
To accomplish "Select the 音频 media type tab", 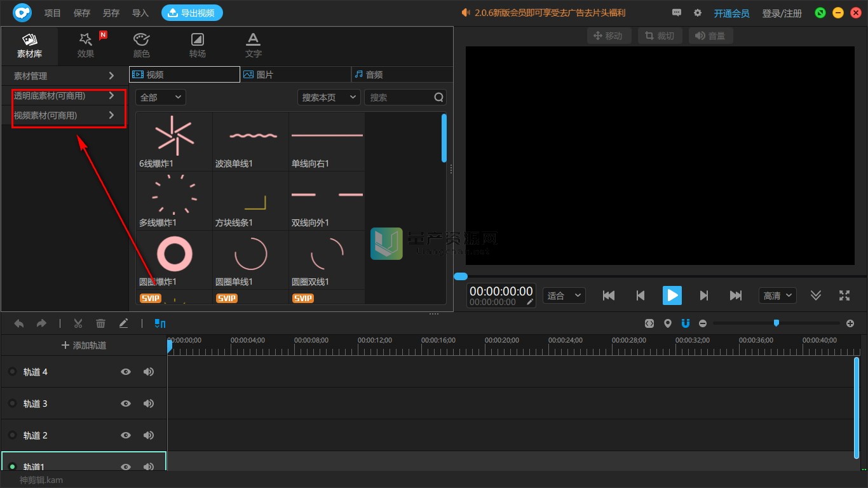I will [x=402, y=74].
